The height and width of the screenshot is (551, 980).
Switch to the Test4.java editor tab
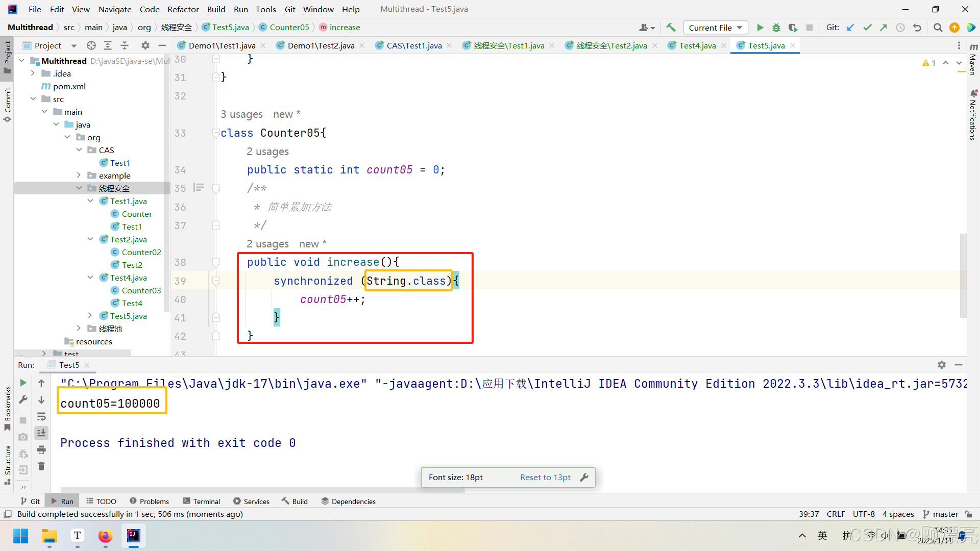pos(697,45)
